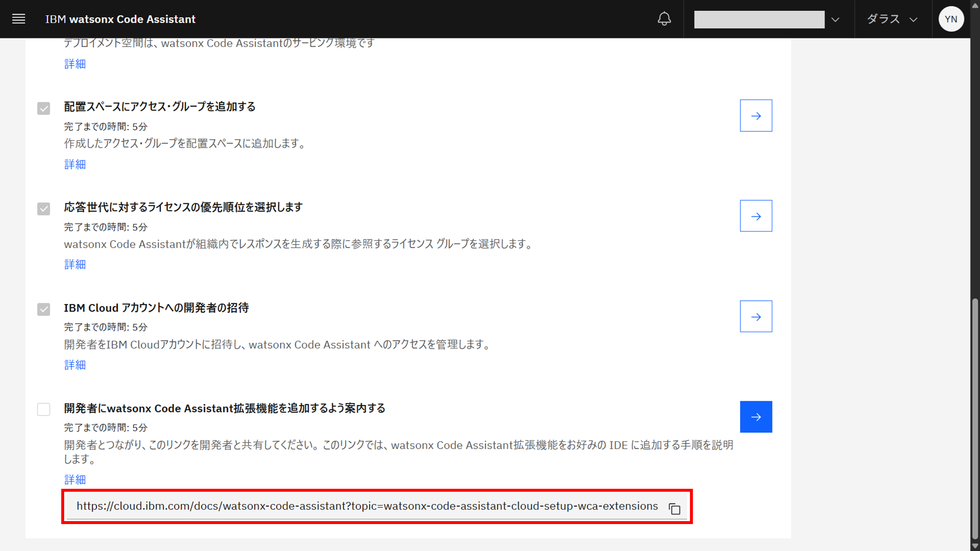This screenshot has height=551, width=980.
Task: Click the blue arrow for 拡張機能 task
Action: tap(756, 417)
